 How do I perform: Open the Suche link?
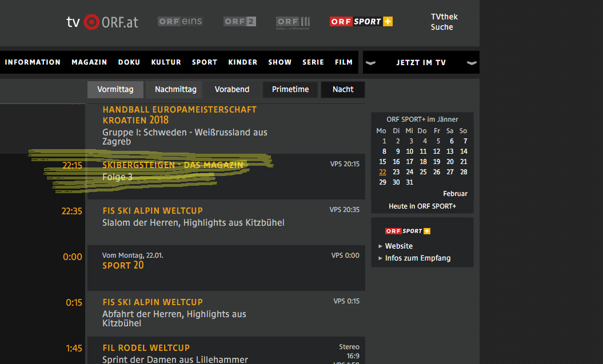(442, 27)
